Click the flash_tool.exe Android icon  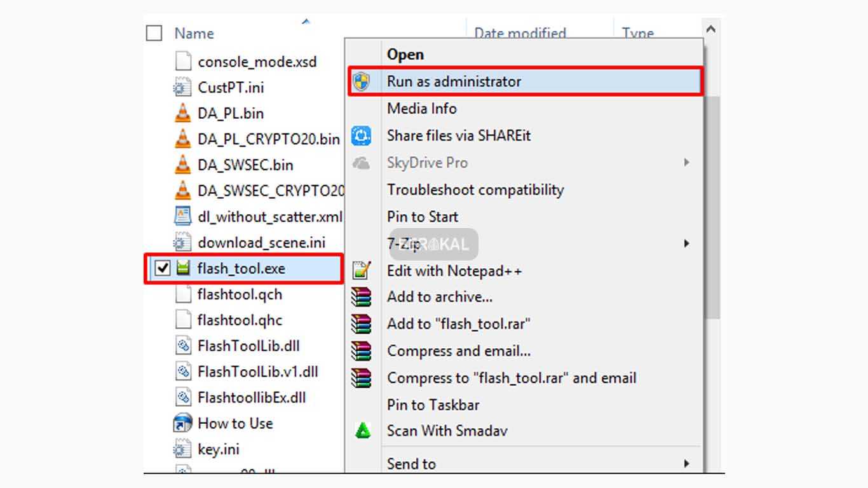pyautogui.click(x=183, y=268)
